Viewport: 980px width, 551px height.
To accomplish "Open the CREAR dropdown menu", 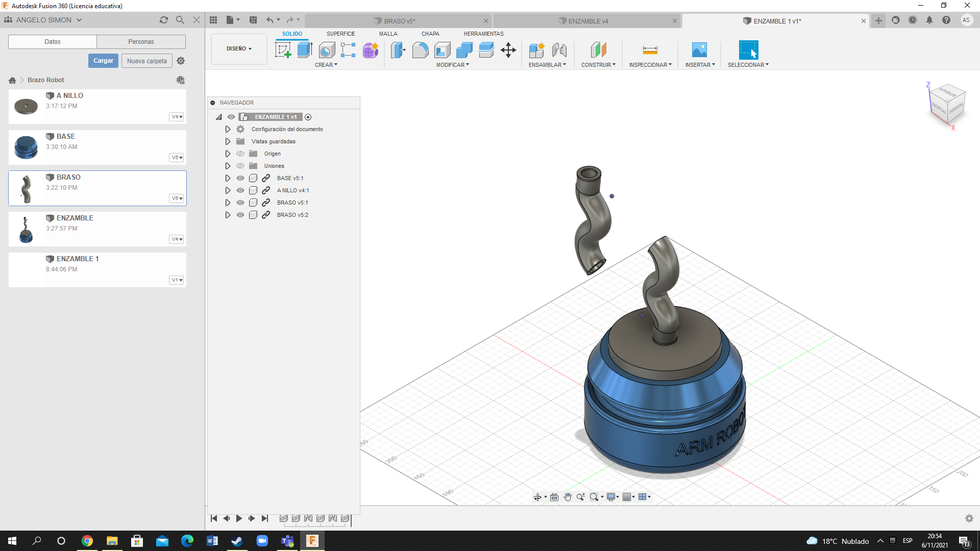I will point(326,65).
